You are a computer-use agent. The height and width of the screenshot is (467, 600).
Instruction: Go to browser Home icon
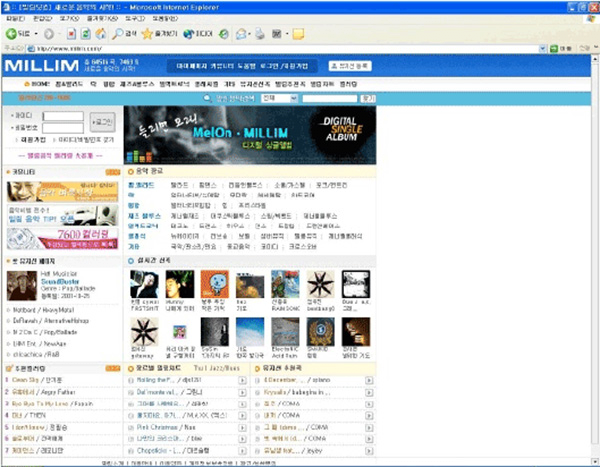(102, 33)
